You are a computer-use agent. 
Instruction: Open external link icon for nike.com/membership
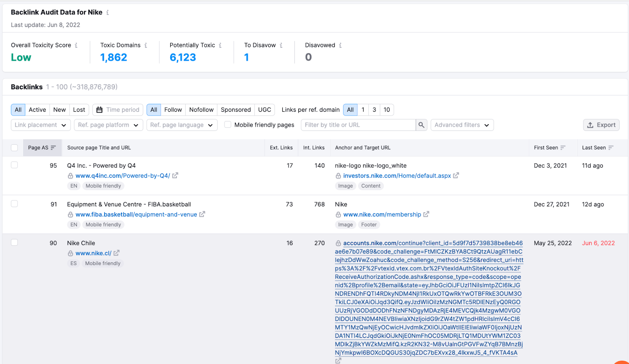tap(426, 214)
